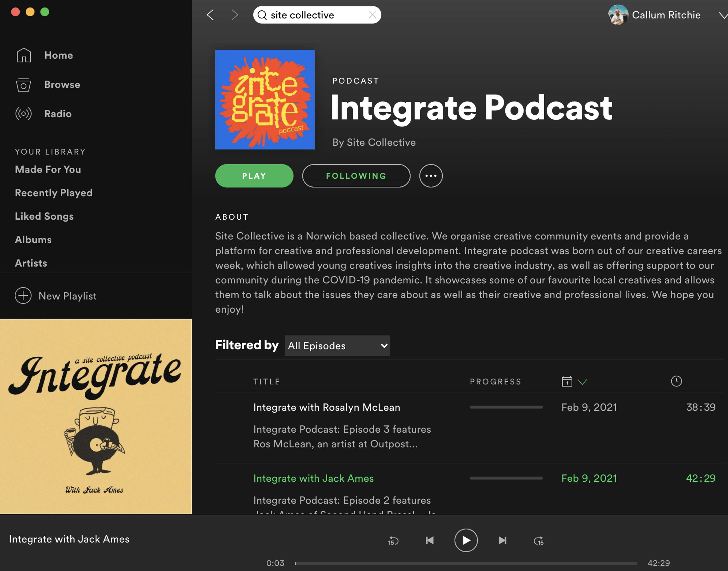Click the main play button in player bar
This screenshot has height=571, width=728.
tap(466, 540)
